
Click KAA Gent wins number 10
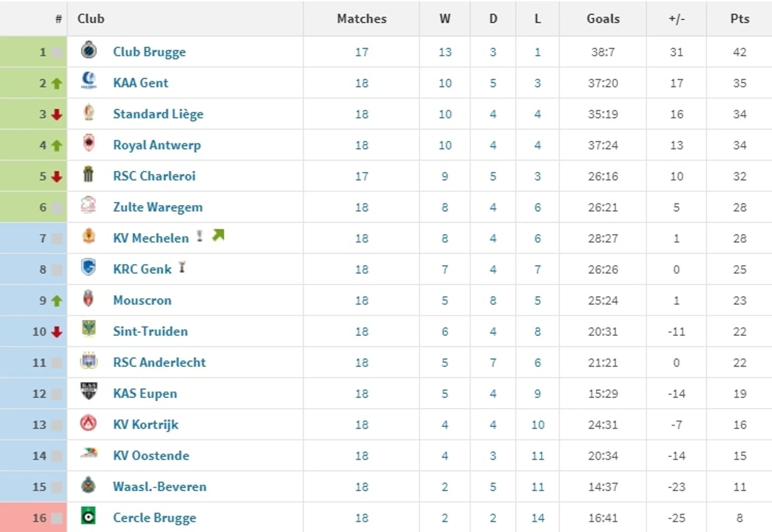coord(445,83)
